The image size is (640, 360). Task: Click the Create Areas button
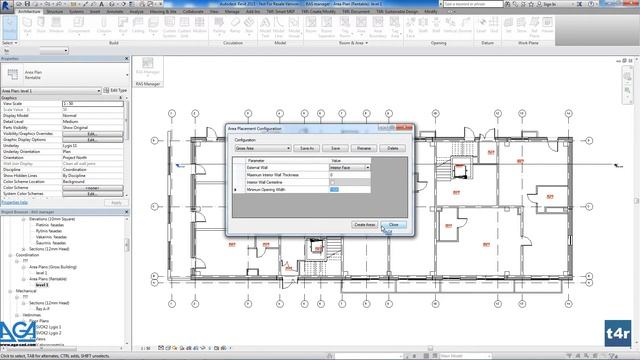click(364, 225)
